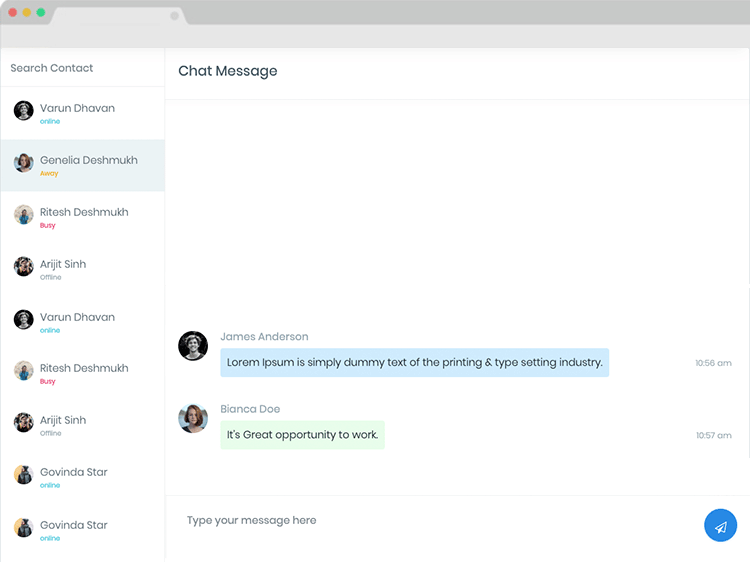Image resolution: width=750 pixels, height=562 pixels.
Task: Open the second Varun Dhavan contact
Action: tap(77, 317)
